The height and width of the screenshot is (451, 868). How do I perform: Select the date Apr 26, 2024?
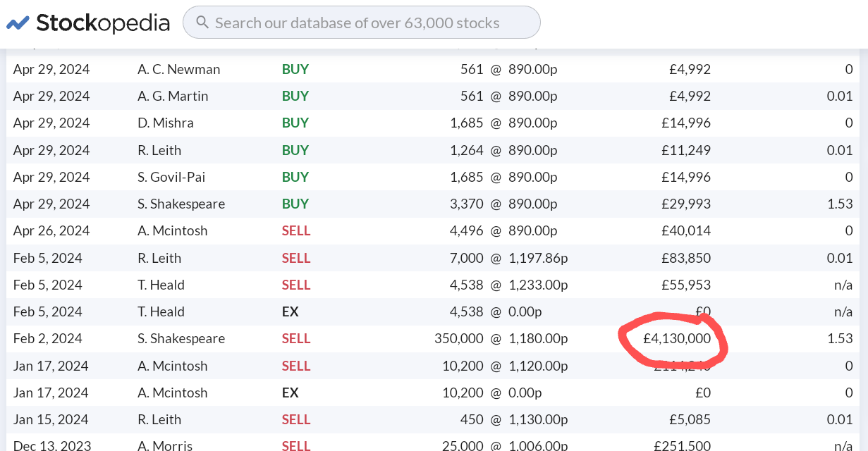coord(51,230)
